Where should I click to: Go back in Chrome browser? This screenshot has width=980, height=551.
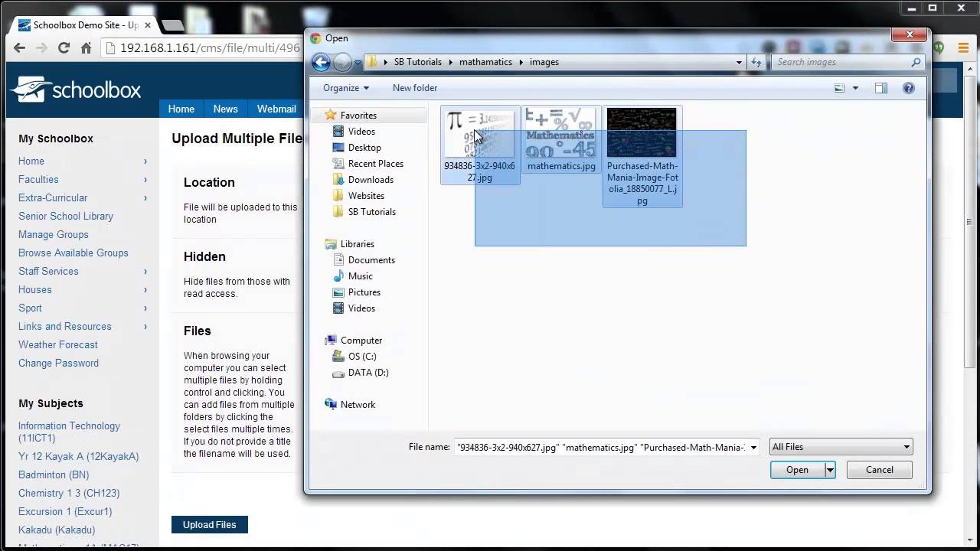click(19, 47)
